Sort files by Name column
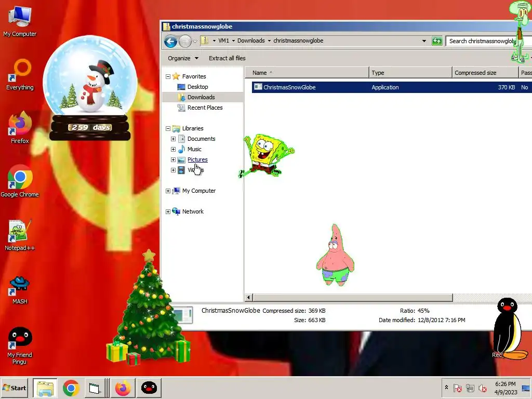Viewport: 532px width, 399px height. 308,73
